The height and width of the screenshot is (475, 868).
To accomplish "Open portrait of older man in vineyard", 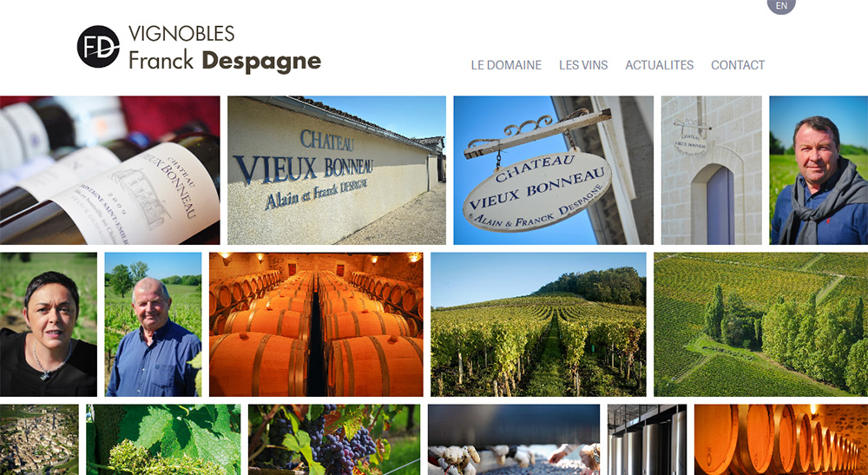I will [153, 325].
